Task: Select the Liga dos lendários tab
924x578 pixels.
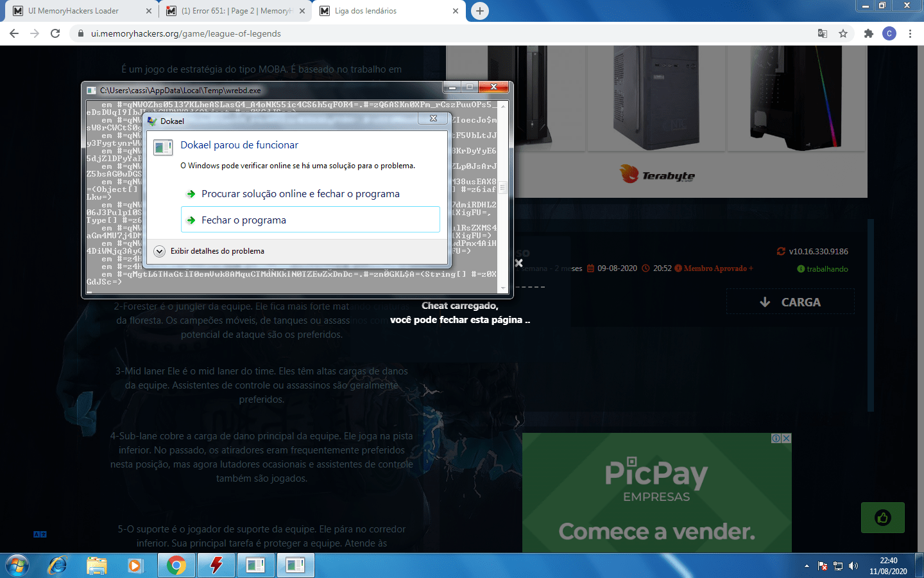Action: (389, 11)
